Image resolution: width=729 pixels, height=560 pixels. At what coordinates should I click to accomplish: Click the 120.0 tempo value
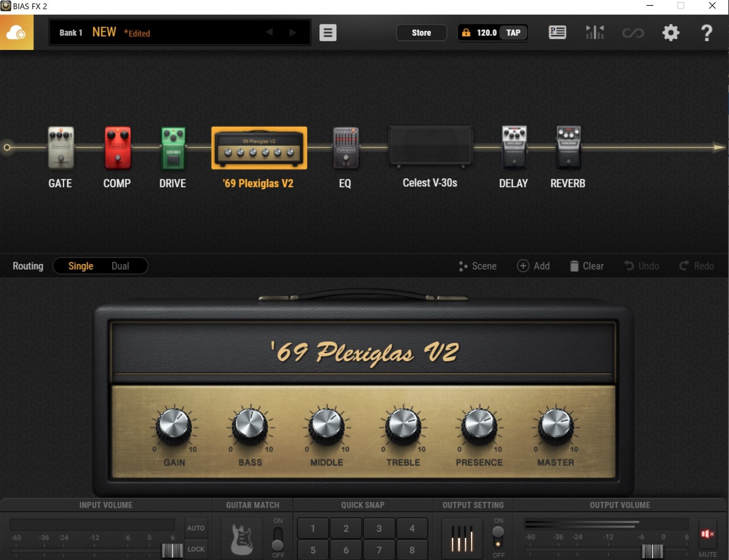pyautogui.click(x=486, y=33)
